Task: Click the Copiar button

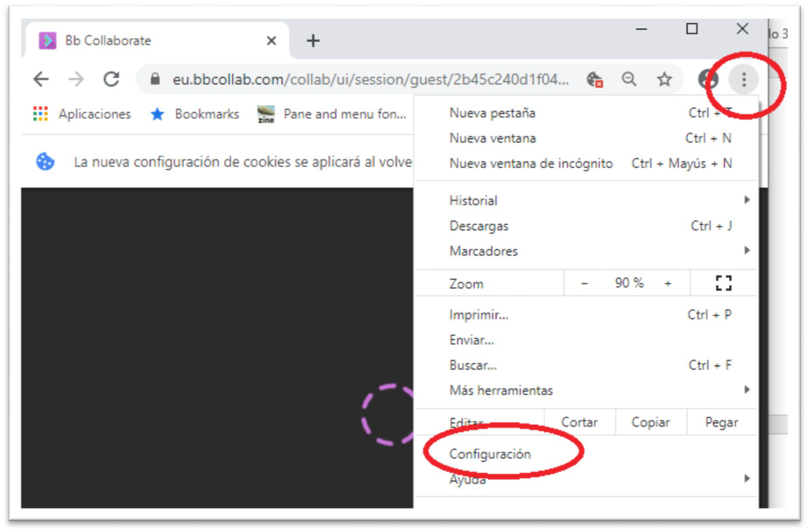Action: coord(650,422)
